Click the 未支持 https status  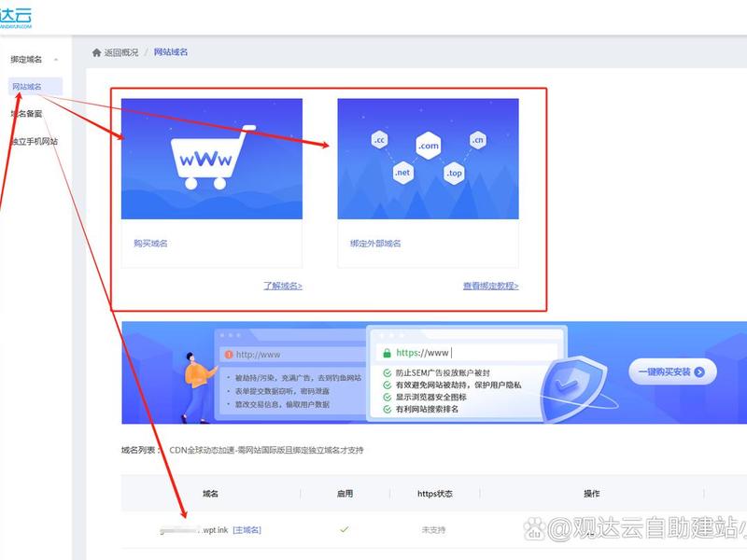(433, 529)
